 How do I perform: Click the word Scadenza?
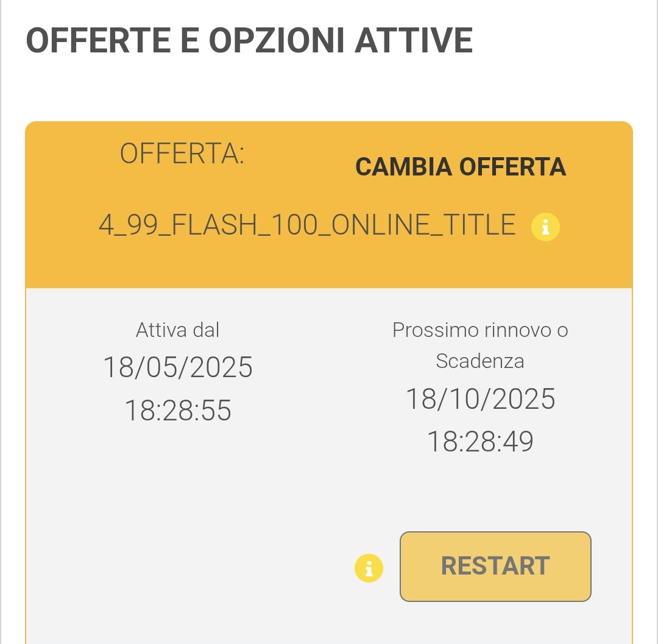(480, 361)
